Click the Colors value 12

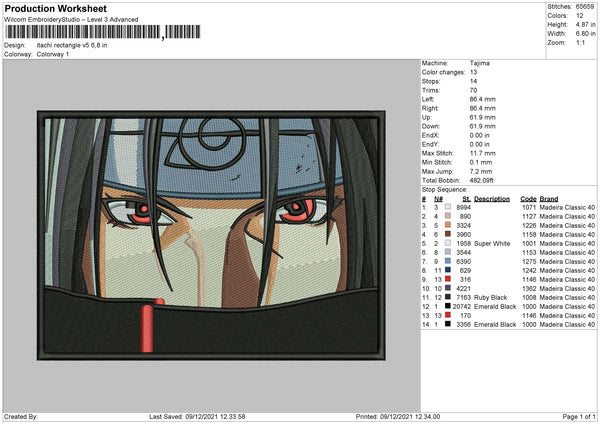tap(580, 16)
